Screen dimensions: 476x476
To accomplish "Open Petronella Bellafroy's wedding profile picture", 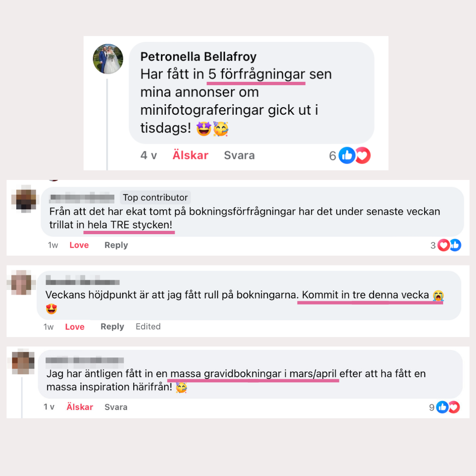I will (x=108, y=59).
